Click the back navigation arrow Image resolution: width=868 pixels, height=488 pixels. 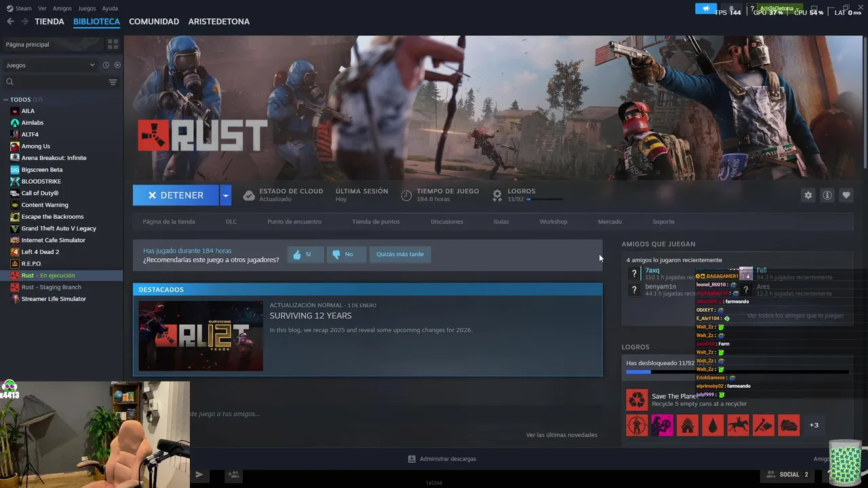click(x=10, y=22)
